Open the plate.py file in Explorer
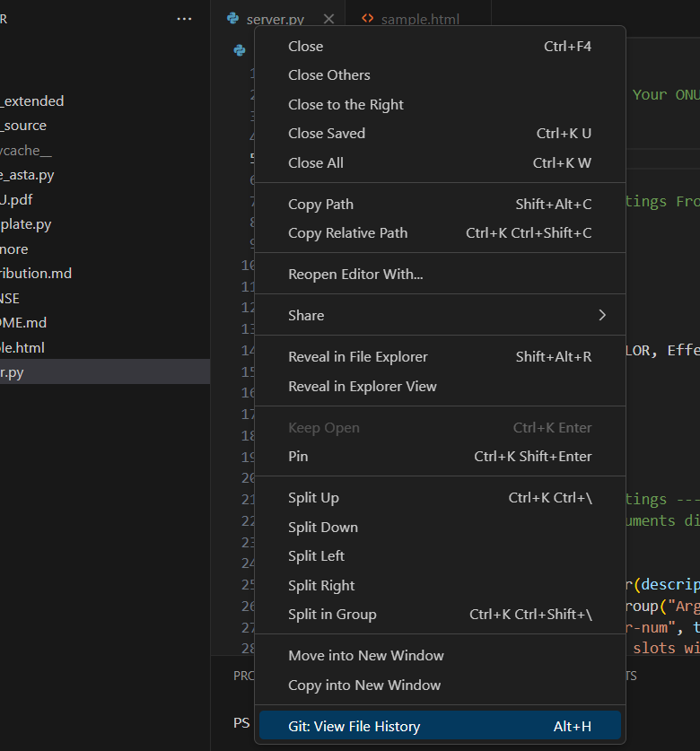 point(105,224)
